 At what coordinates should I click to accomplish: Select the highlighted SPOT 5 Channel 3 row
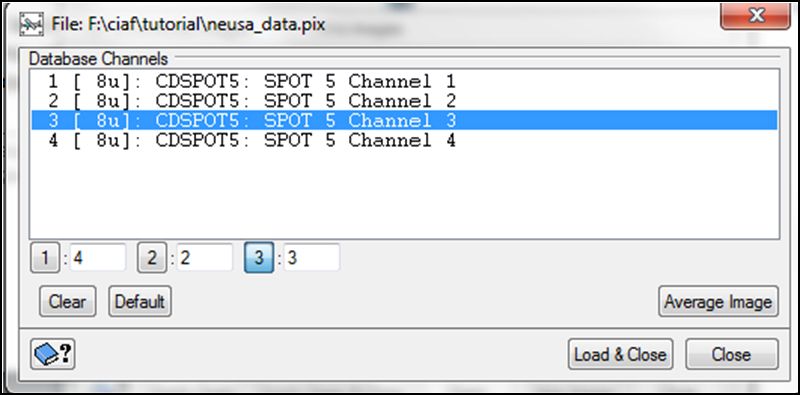[x=404, y=120]
